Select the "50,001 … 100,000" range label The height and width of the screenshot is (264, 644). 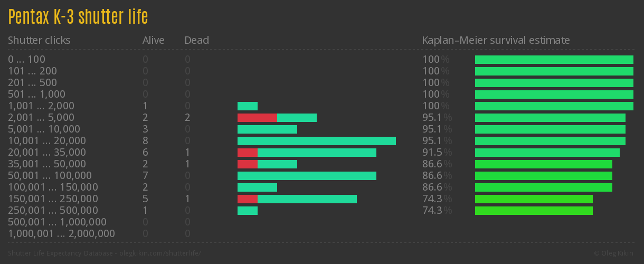coord(50,176)
